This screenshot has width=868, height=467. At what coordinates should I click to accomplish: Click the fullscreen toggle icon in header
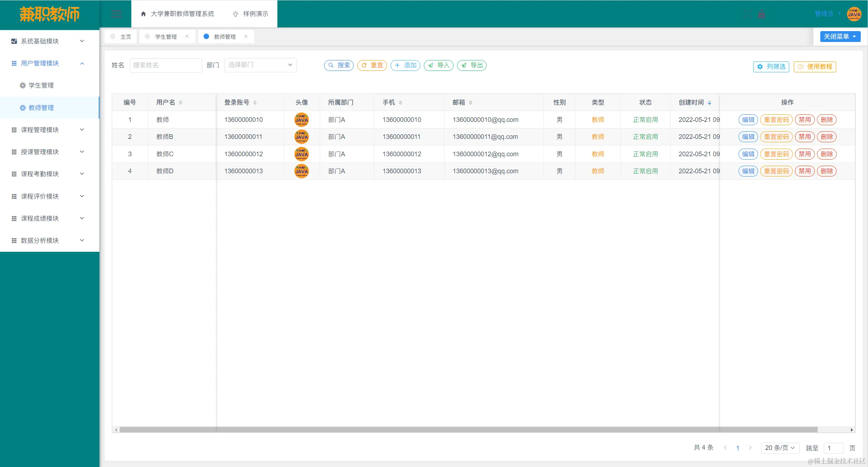pos(748,14)
